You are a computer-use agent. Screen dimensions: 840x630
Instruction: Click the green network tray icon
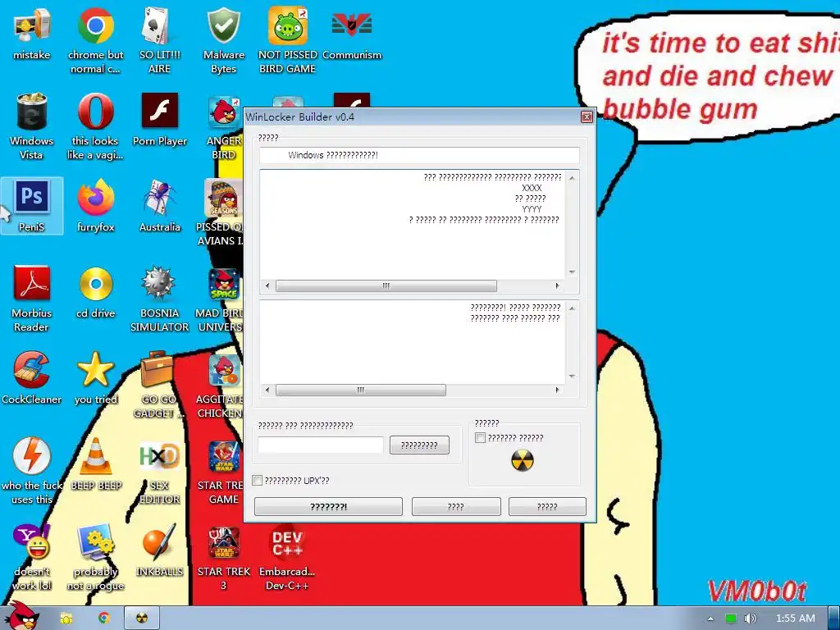click(x=731, y=619)
